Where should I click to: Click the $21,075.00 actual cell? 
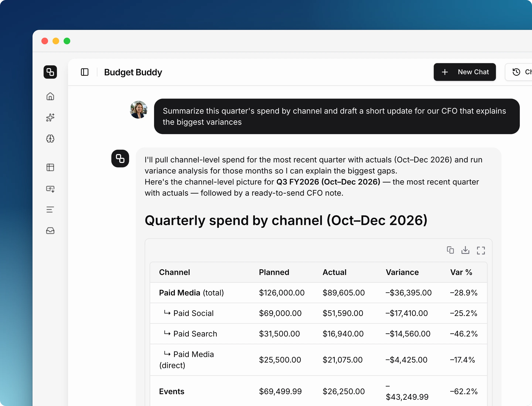click(x=343, y=360)
